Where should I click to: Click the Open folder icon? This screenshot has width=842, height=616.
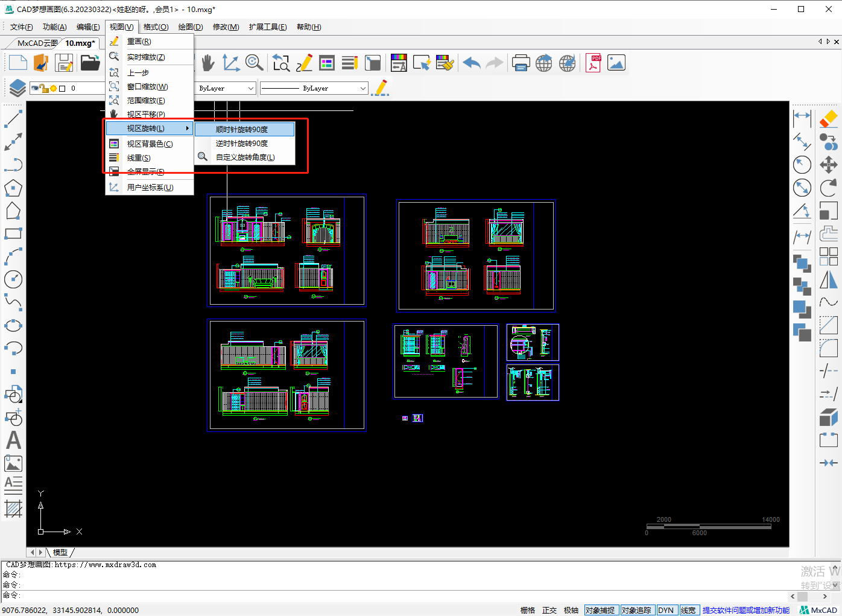pos(90,63)
